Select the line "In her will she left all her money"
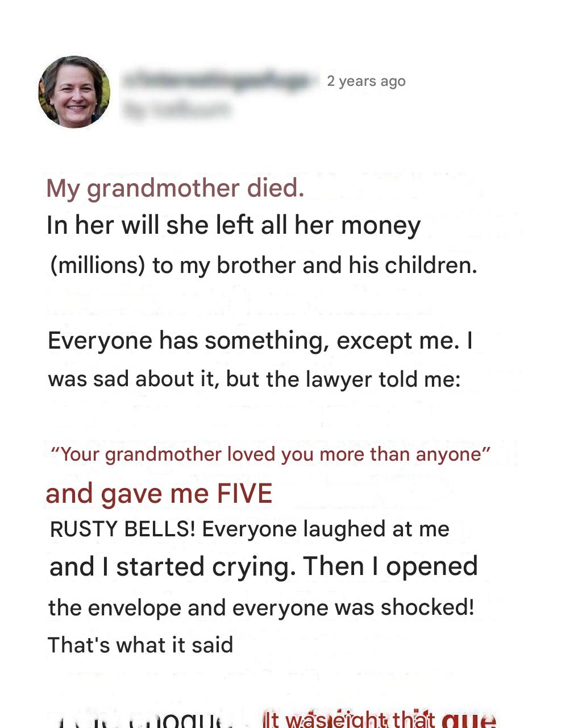582x728 pixels. (233, 226)
